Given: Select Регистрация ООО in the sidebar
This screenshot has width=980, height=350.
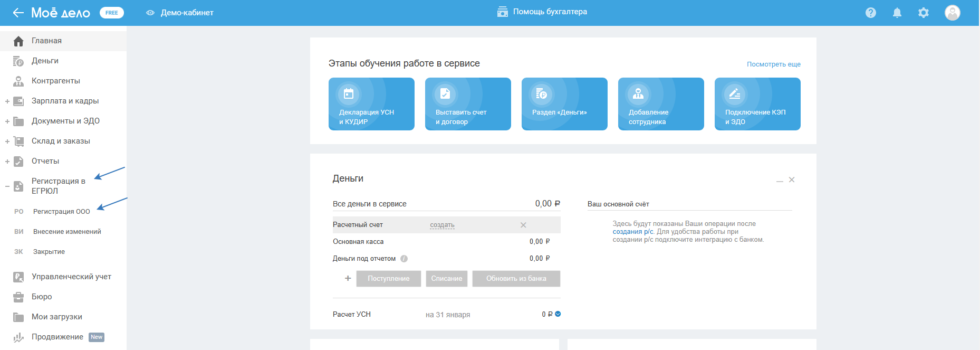Looking at the screenshot, I should point(61,212).
